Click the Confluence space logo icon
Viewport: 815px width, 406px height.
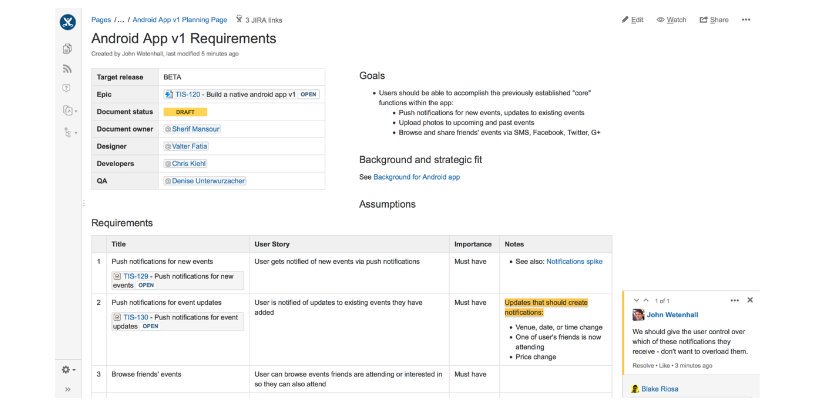[x=68, y=20]
